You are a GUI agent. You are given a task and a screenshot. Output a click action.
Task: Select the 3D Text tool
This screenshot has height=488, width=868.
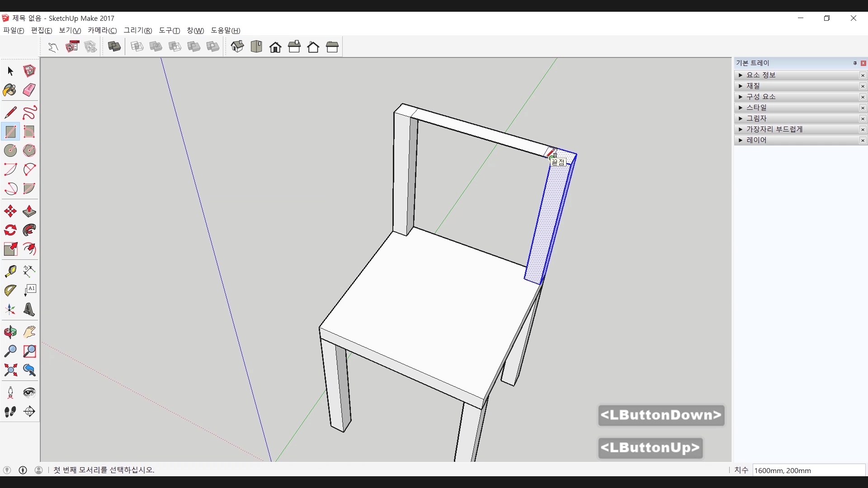pyautogui.click(x=29, y=310)
